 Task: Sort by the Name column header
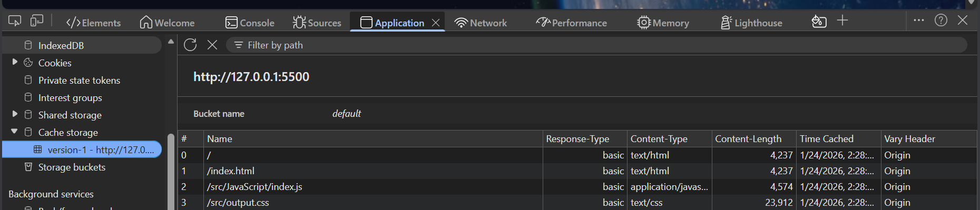(x=373, y=138)
